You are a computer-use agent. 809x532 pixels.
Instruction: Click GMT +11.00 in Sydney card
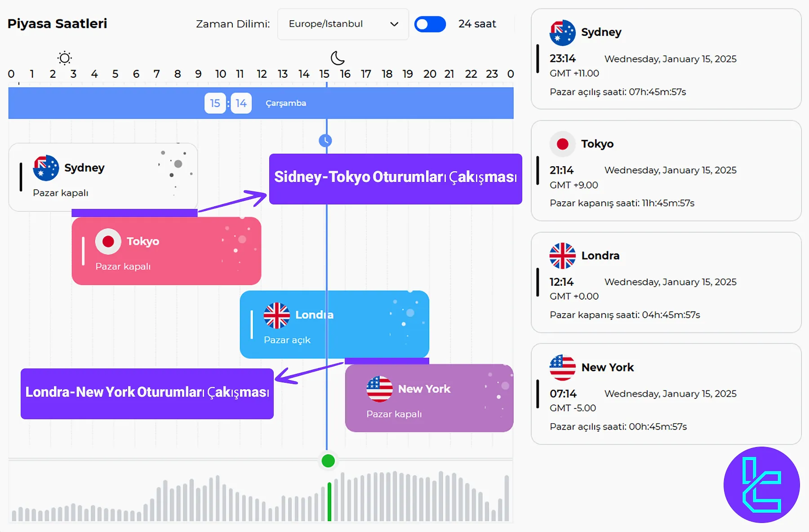click(574, 73)
